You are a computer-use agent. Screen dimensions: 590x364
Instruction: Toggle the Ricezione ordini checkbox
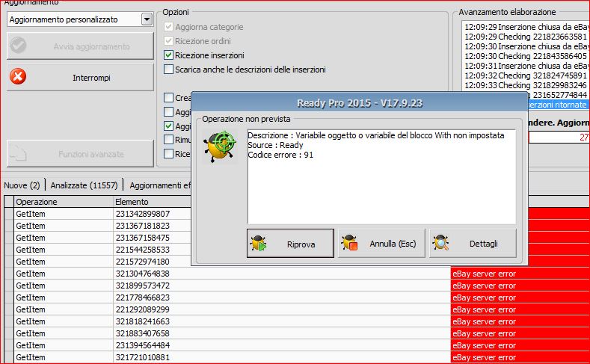click(168, 40)
